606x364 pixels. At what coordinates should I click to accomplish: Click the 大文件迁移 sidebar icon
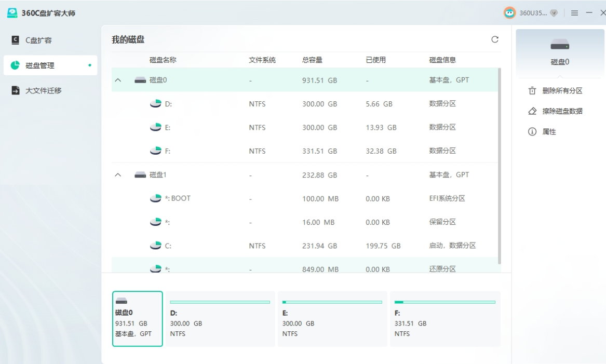(x=16, y=90)
